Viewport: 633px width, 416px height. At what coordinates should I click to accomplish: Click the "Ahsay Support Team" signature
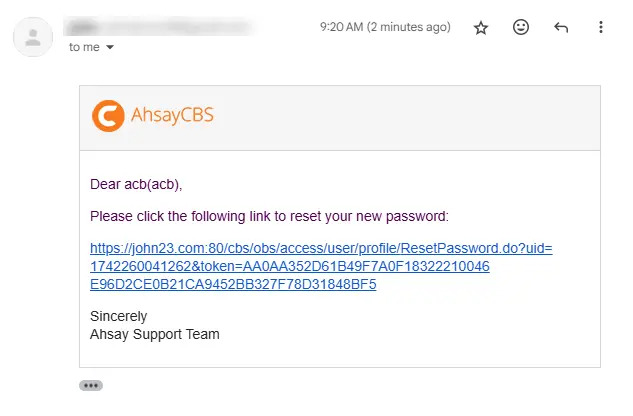click(155, 334)
